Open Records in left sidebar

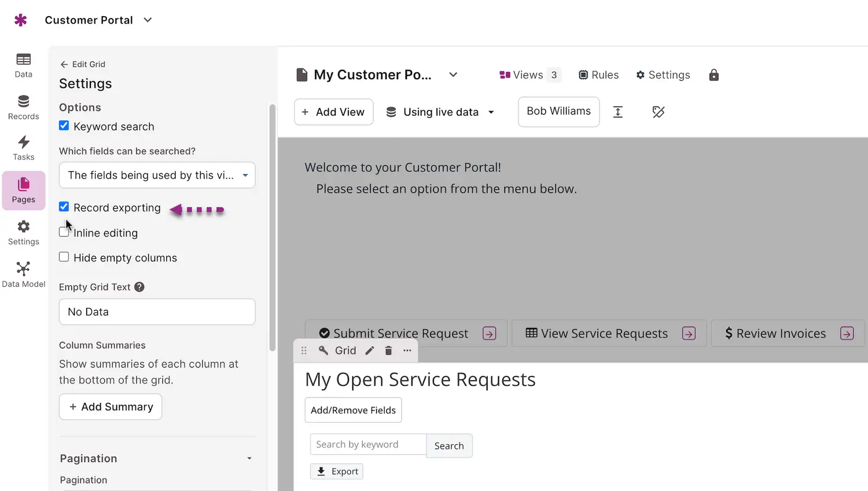(23, 108)
